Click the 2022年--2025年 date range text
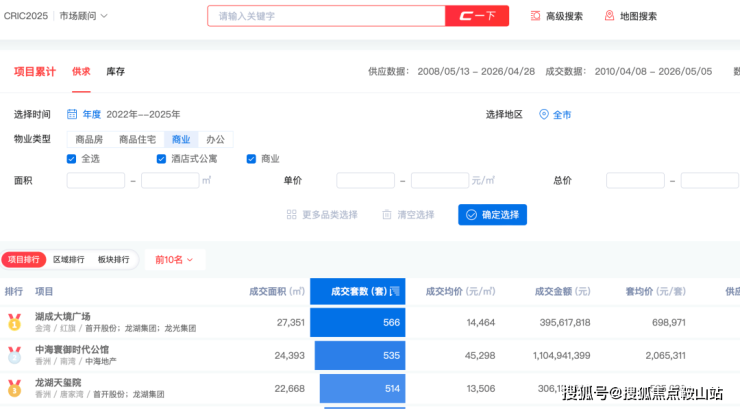The image size is (740, 409). point(143,114)
